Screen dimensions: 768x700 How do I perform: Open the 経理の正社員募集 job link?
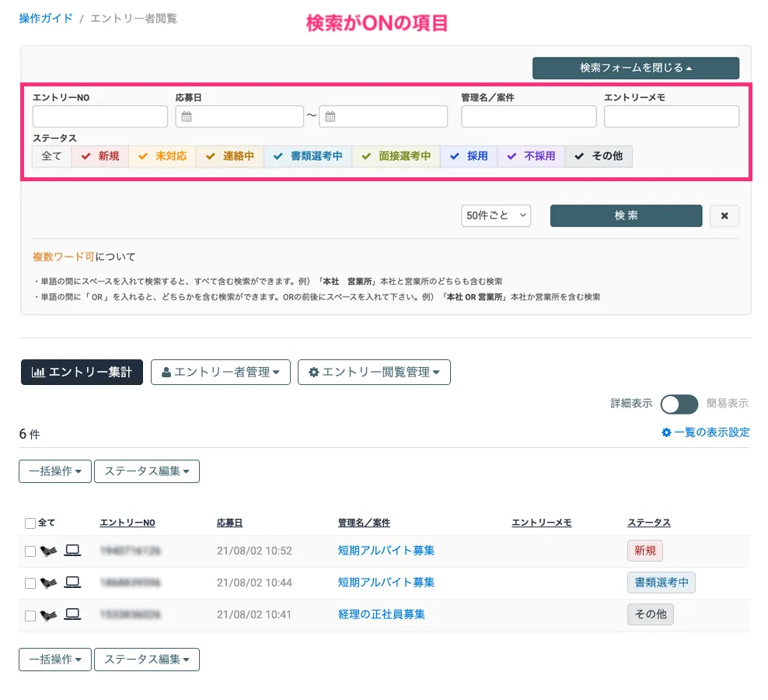382,614
